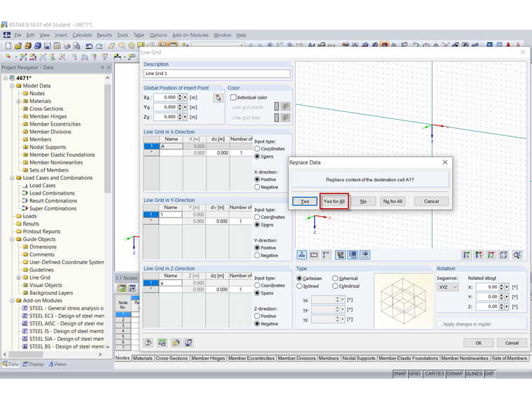
Task: Click Yes in Replace Data dialog
Action: (x=304, y=201)
